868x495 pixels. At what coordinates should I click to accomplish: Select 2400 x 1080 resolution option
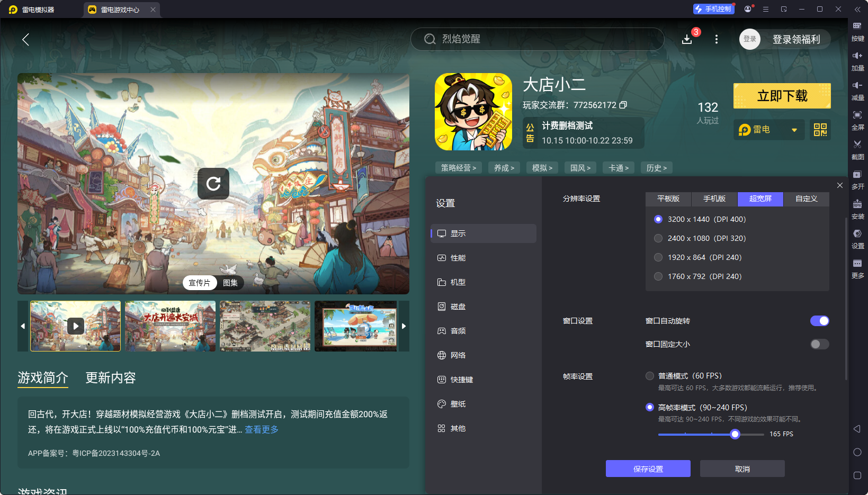click(658, 238)
